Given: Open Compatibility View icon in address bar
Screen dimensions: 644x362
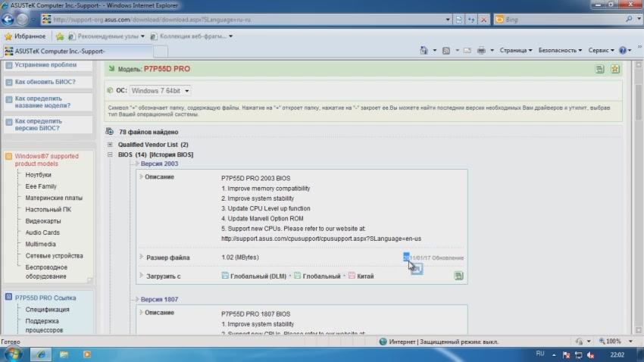Looking at the screenshot, I should click(459, 19).
